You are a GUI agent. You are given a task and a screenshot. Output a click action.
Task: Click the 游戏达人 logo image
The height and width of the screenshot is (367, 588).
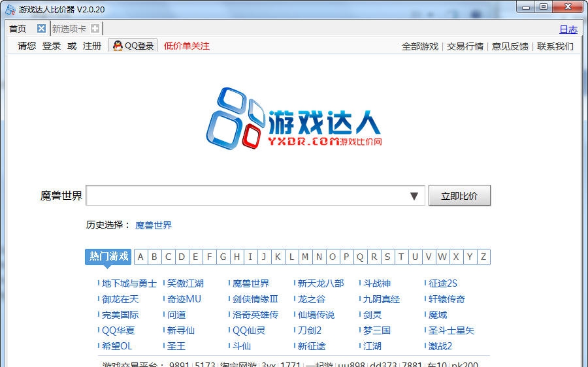pyautogui.click(x=293, y=118)
